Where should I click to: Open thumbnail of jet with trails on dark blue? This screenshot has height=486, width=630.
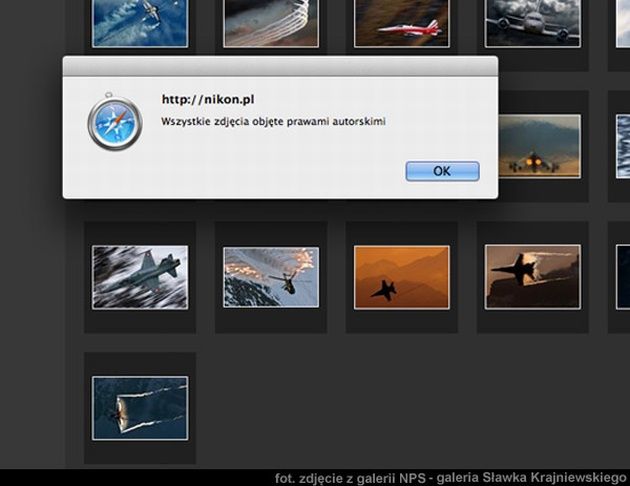tap(140, 408)
